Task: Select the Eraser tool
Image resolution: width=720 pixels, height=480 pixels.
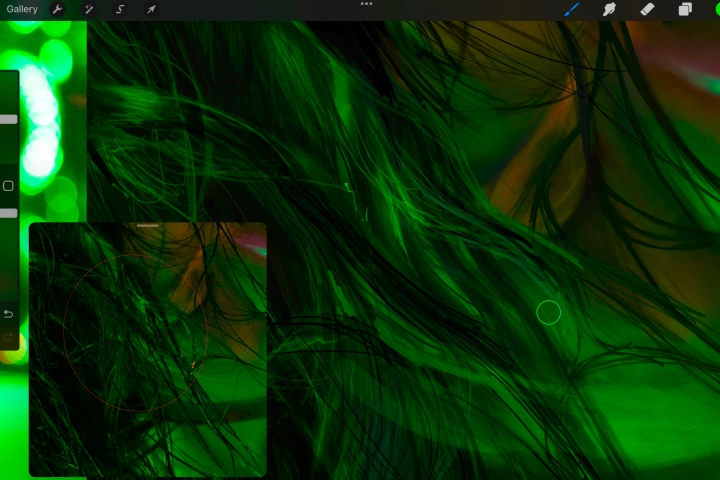Action: [647, 9]
